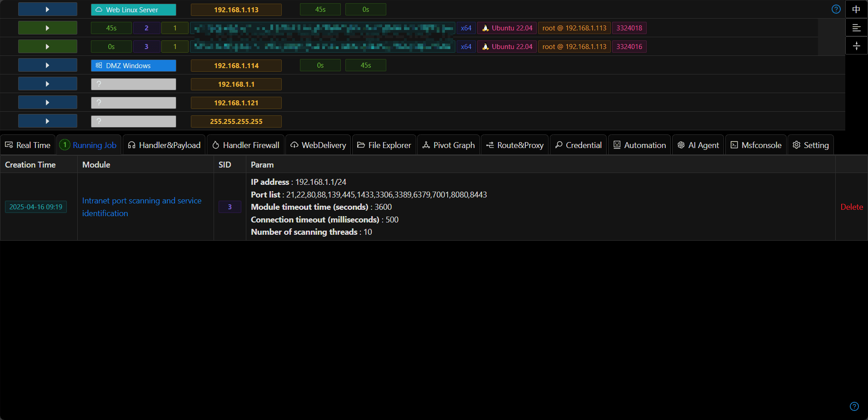Click the Web Linux Server host tag

(x=134, y=10)
